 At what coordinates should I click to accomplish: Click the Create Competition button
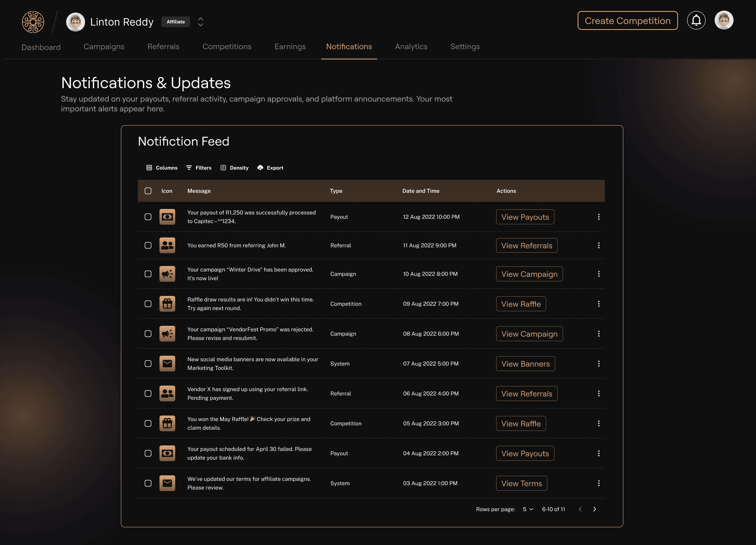pyautogui.click(x=628, y=20)
